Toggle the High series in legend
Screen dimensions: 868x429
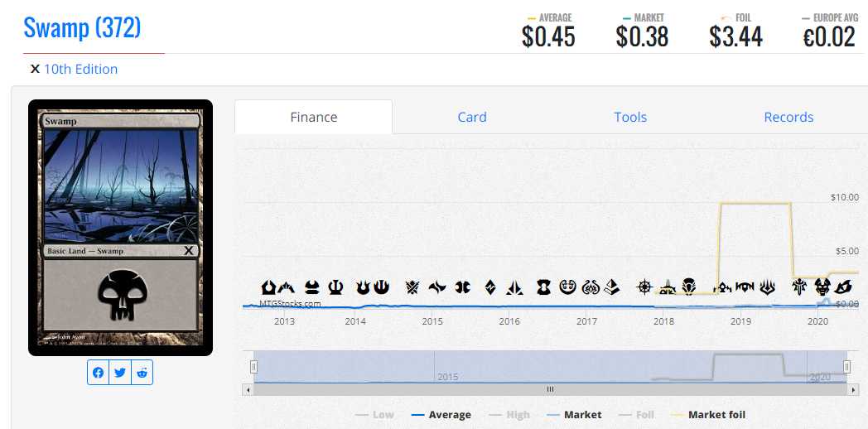pyautogui.click(x=510, y=415)
